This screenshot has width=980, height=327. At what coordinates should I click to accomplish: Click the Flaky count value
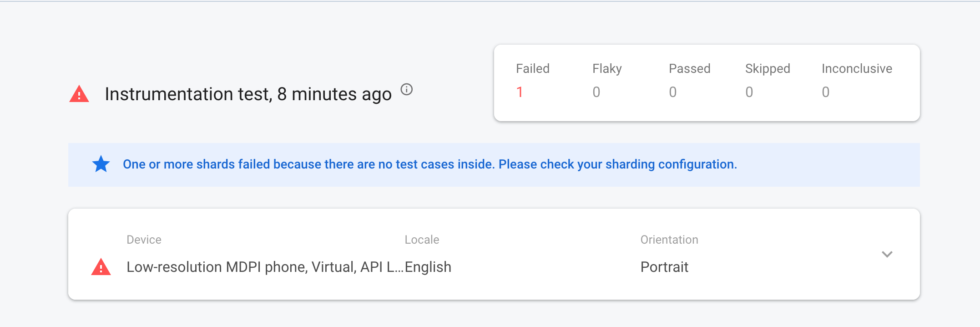pyautogui.click(x=596, y=92)
